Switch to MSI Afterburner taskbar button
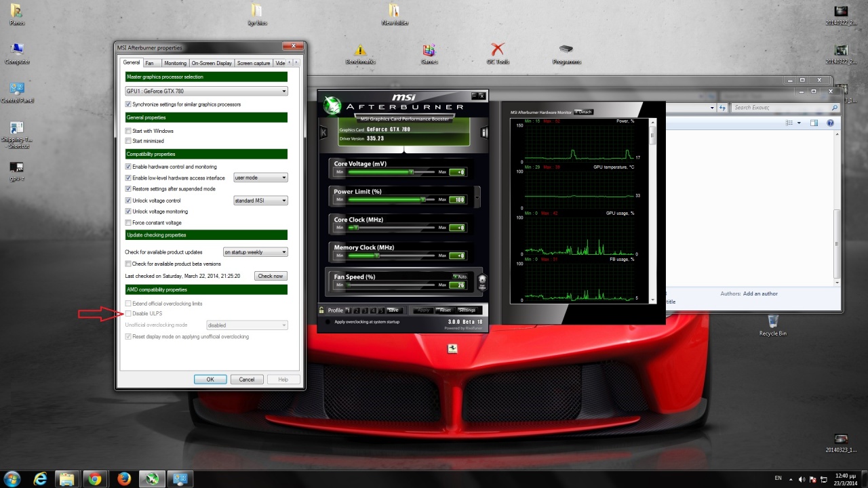The width and height of the screenshot is (868, 488). 153,479
